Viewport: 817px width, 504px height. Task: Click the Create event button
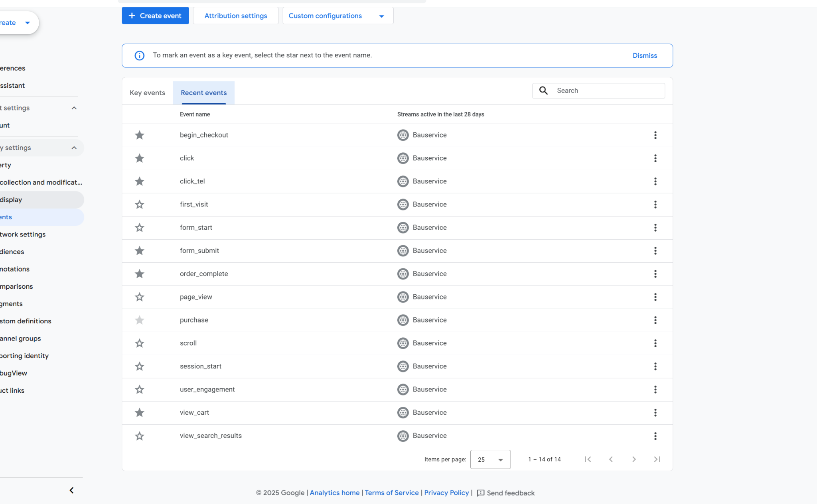coord(155,16)
